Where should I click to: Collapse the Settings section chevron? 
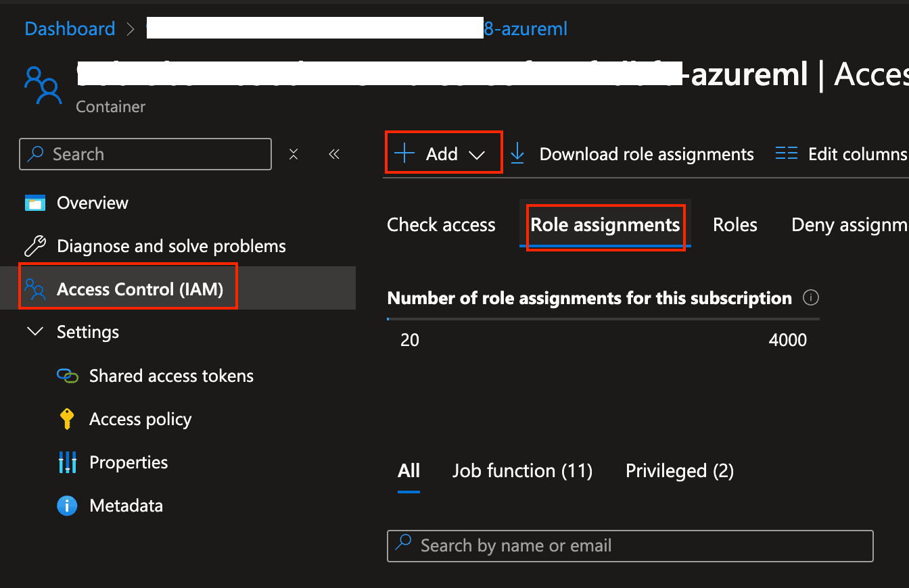(34, 331)
